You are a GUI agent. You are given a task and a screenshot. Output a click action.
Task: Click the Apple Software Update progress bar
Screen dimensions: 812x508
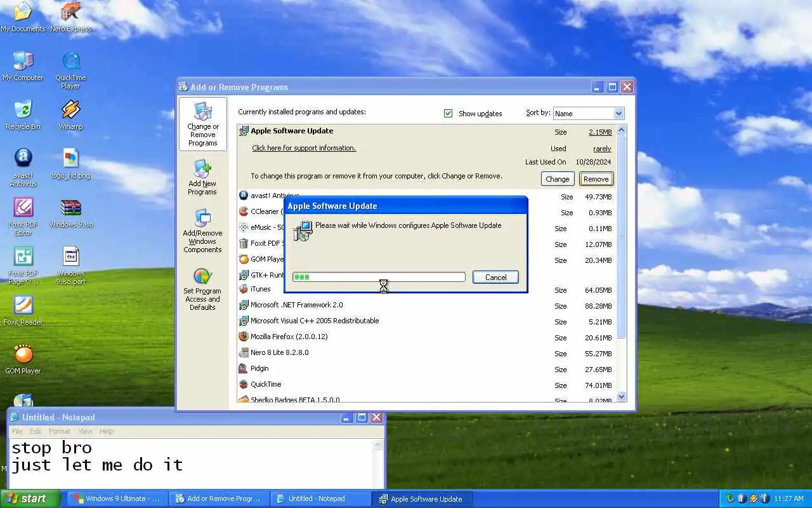pyautogui.click(x=379, y=277)
